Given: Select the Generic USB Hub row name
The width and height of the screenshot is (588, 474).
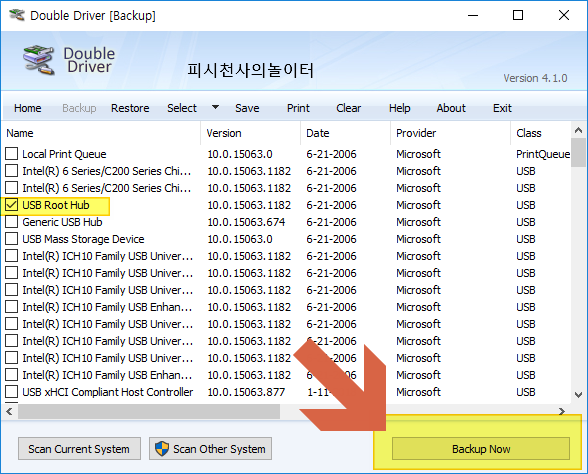Looking at the screenshot, I should coord(62,222).
